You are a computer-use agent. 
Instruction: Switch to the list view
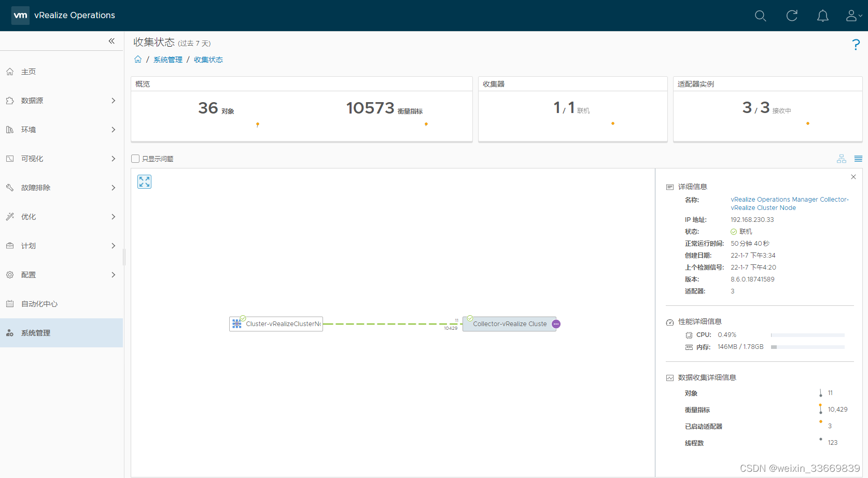[x=859, y=159]
